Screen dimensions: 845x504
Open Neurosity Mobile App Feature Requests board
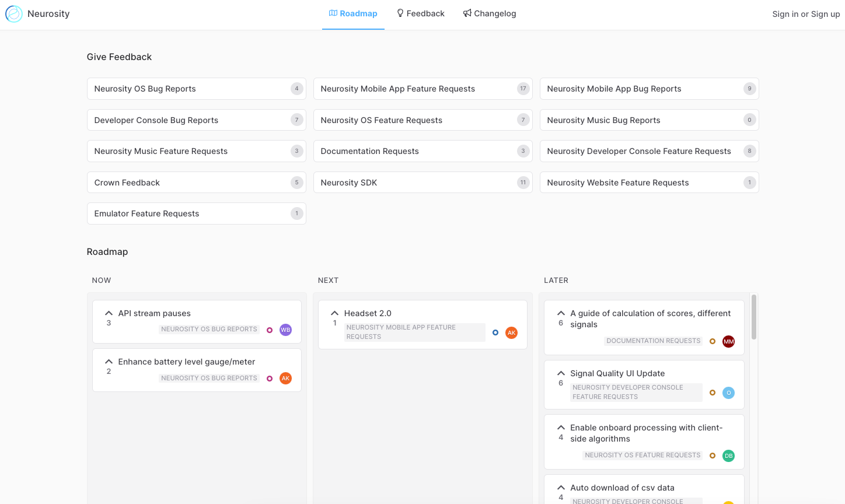pos(423,89)
